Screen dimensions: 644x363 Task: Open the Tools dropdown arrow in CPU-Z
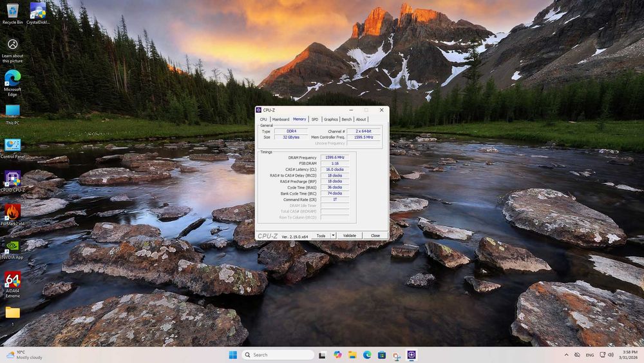(333, 235)
